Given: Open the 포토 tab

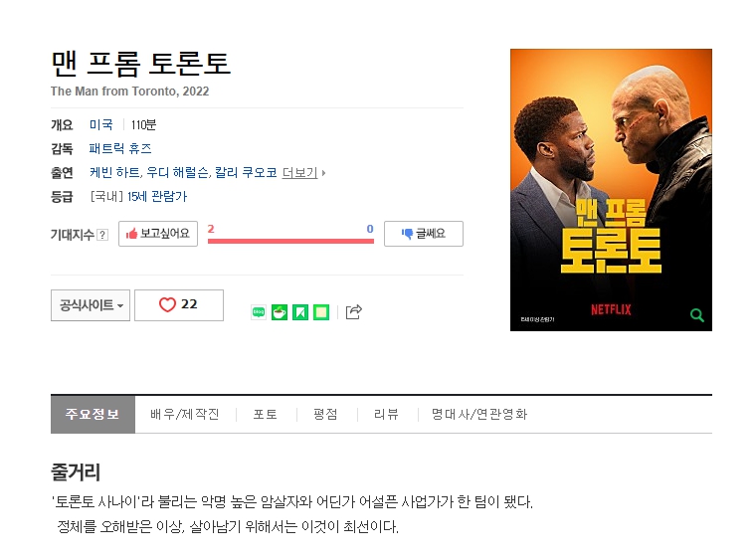Looking at the screenshot, I should [266, 414].
